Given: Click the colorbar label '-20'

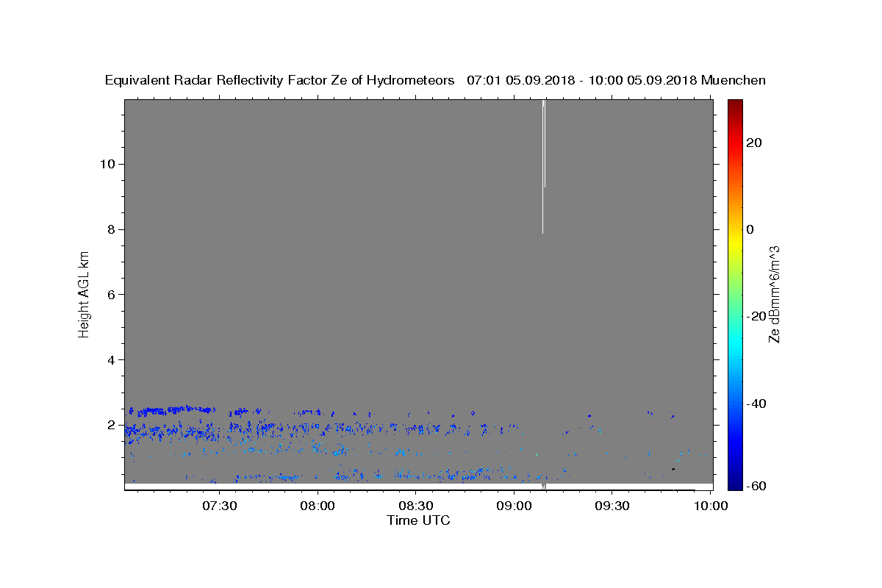Looking at the screenshot, I should click(756, 316).
